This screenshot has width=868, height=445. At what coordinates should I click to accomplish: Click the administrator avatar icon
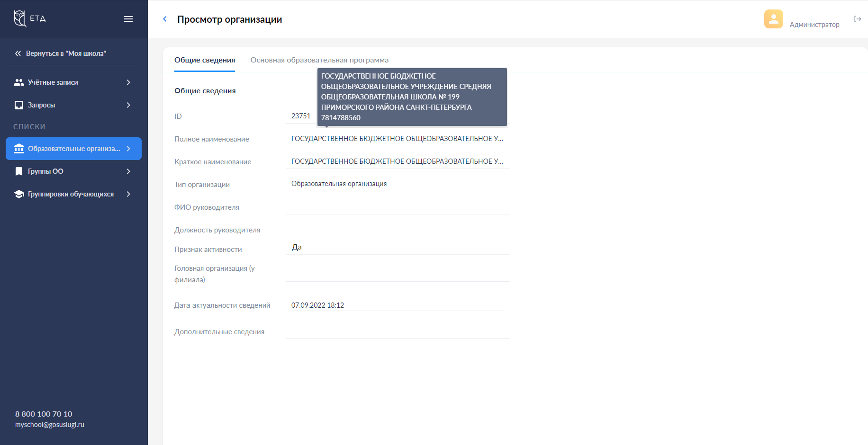pos(773,19)
